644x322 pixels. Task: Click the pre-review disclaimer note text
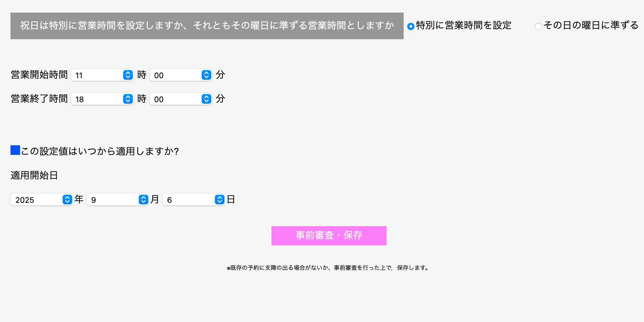click(x=328, y=268)
